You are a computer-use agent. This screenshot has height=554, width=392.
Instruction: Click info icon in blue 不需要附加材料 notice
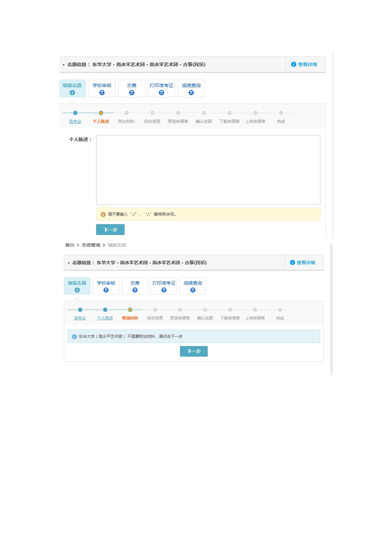[74, 337]
